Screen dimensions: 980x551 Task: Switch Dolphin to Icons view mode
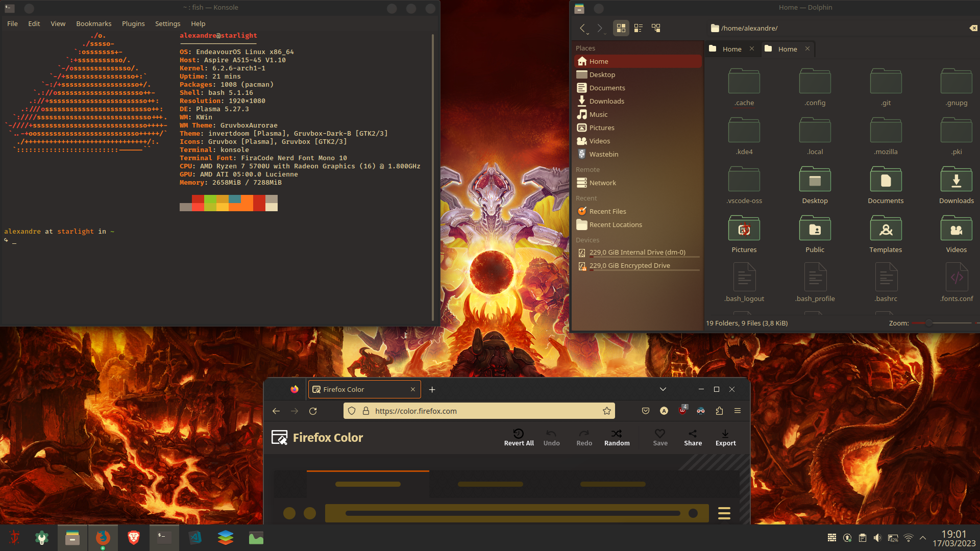click(621, 28)
